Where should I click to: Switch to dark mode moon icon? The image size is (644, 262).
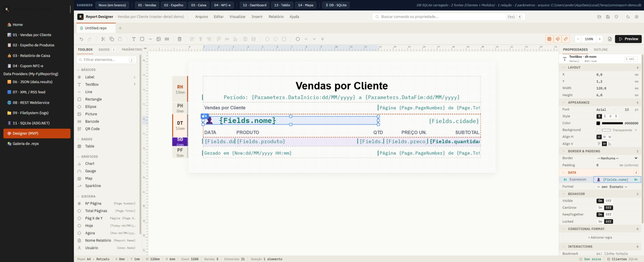point(628,17)
